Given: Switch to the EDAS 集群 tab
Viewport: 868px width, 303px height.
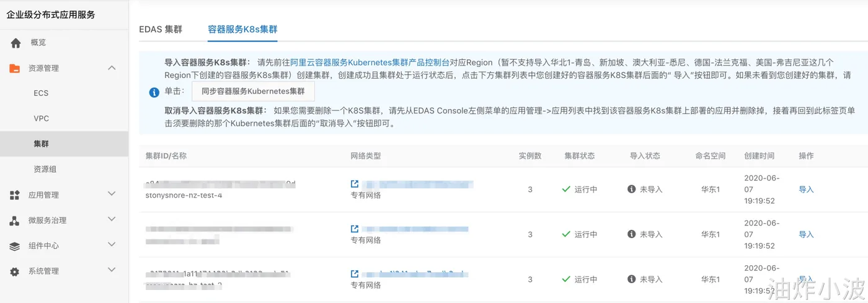Looking at the screenshot, I should click(161, 29).
